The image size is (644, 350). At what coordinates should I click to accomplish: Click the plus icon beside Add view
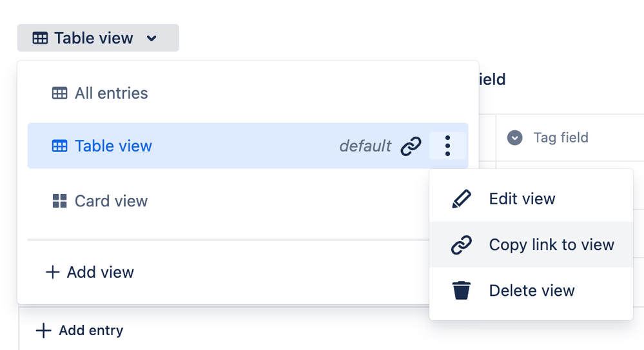[53, 272]
